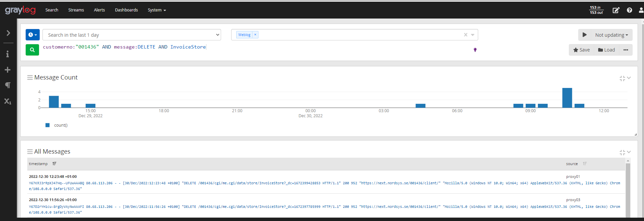The image size is (644, 221).
Task: Open the user profile icon
Action: coord(641,10)
